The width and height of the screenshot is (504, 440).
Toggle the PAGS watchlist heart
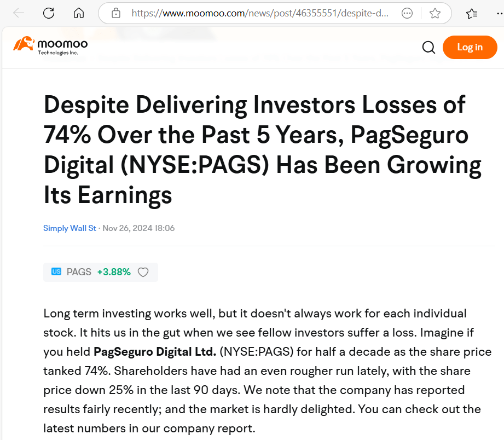point(143,272)
